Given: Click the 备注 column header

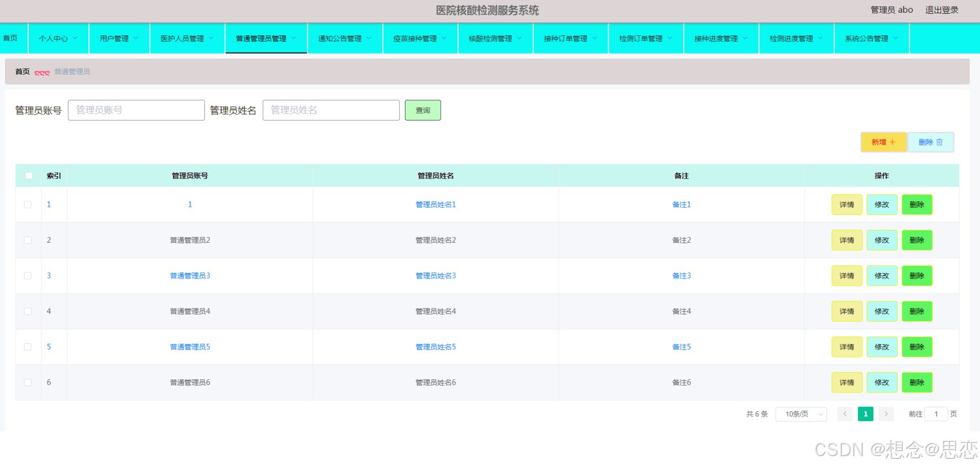Looking at the screenshot, I should pyautogui.click(x=682, y=176).
